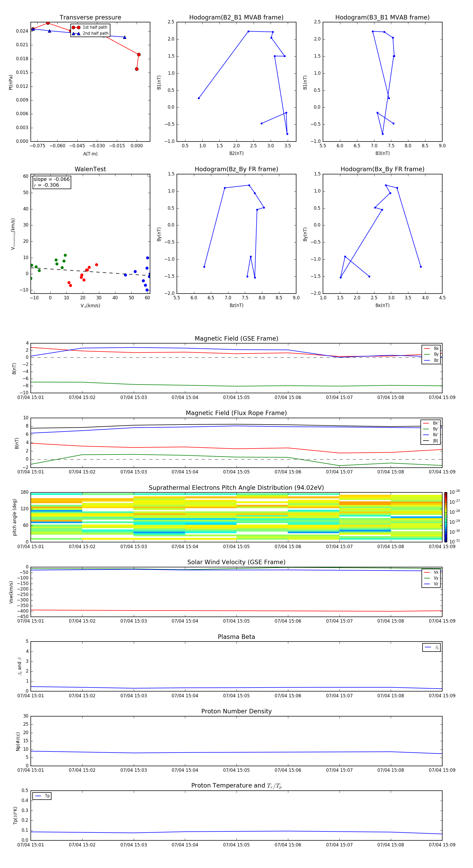Click the Bx(nT) x-axis label

[x=382, y=305]
